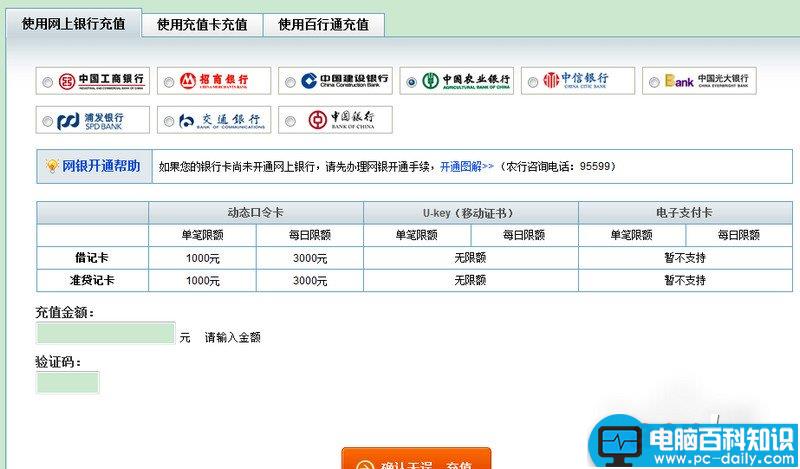This screenshot has height=469, width=800.
Task: Click the SPD Bank logo
Action: click(x=90, y=120)
